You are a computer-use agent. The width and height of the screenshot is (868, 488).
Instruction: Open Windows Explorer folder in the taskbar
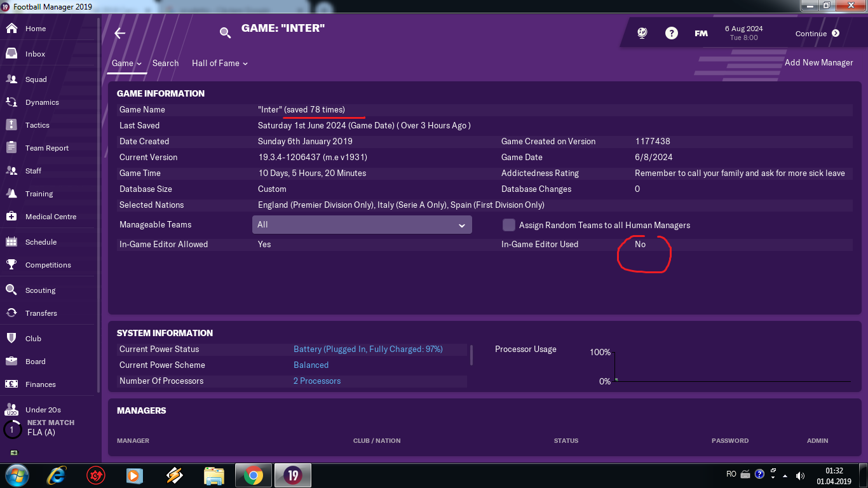point(214,475)
